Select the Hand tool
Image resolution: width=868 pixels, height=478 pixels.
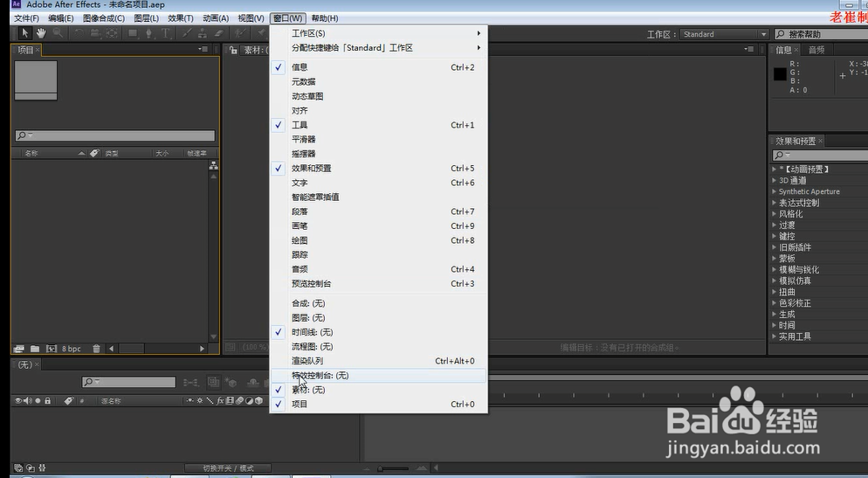pos(41,33)
